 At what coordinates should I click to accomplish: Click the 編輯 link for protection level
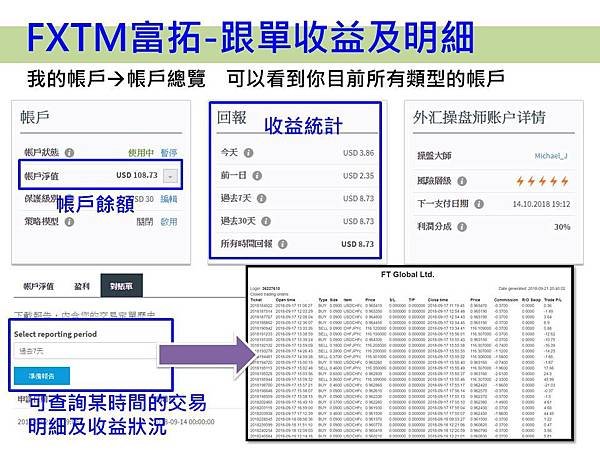169,199
